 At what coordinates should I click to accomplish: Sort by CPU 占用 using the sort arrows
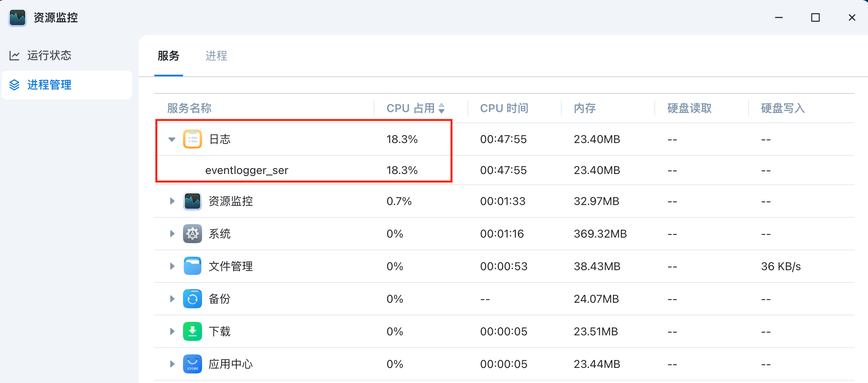click(x=442, y=108)
